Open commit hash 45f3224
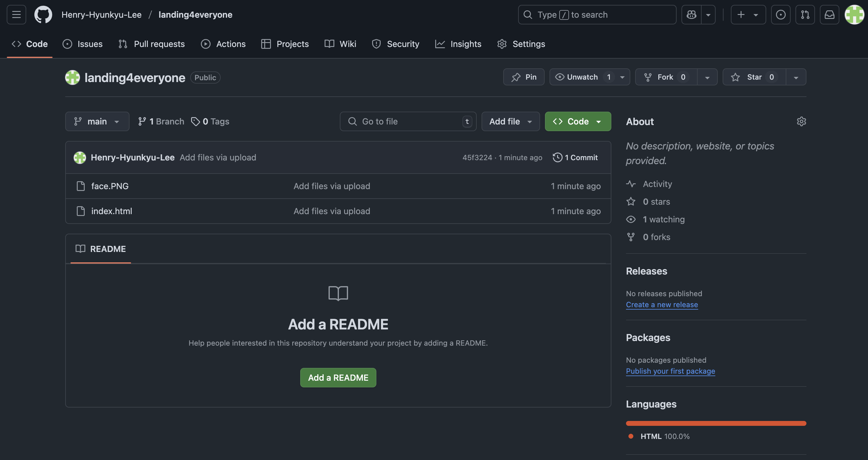The image size is (868, 460). (x=477, y=157)
